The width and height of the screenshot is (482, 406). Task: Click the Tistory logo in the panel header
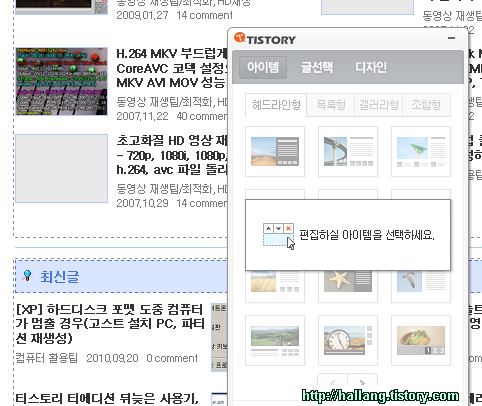pos(265,39)
